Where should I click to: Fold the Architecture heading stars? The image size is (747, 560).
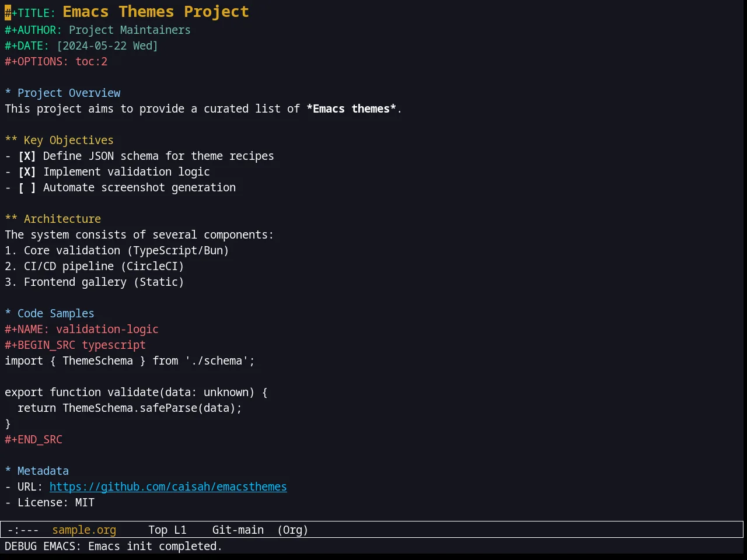(x=11, y=219)
